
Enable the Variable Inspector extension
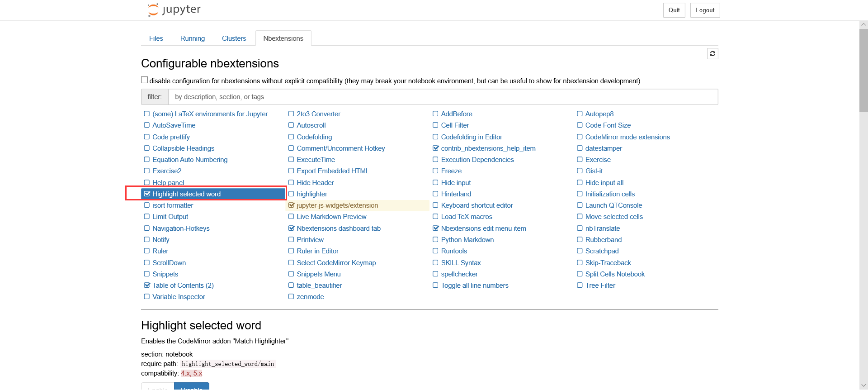[147, 297]
